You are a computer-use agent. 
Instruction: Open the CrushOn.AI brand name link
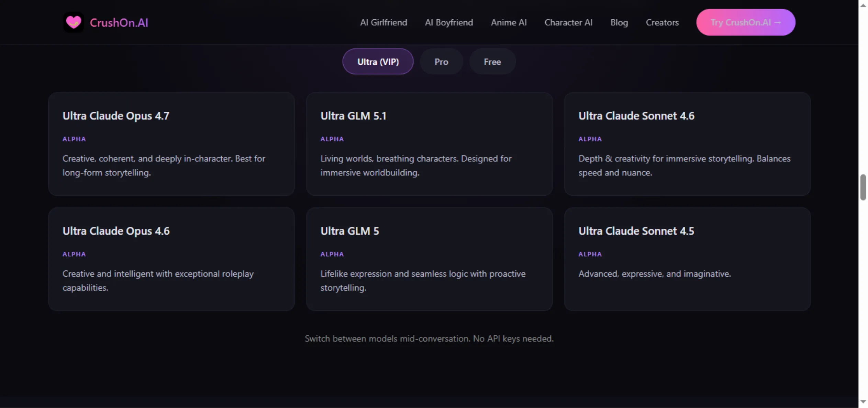[119, 23]
